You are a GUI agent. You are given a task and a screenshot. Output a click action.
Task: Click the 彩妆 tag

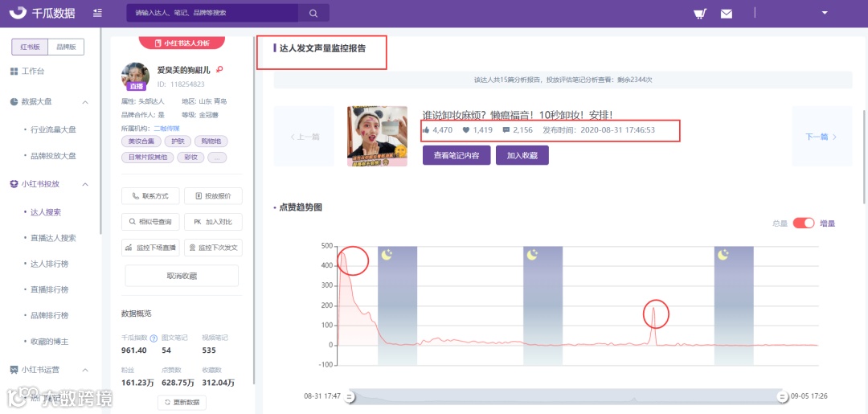(191, 158)
